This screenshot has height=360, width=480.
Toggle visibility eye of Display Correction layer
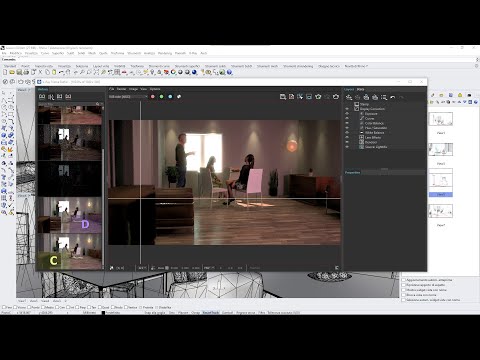(x=347, y=109)
